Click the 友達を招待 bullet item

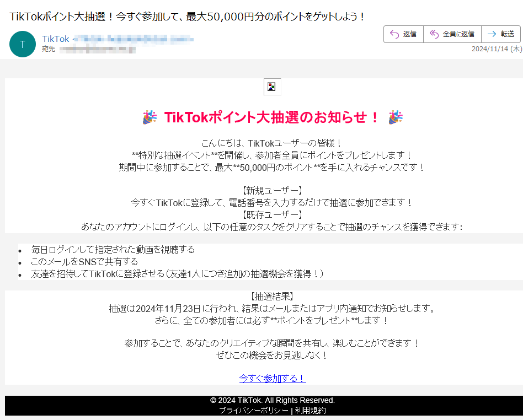click(x=177, y=274)
